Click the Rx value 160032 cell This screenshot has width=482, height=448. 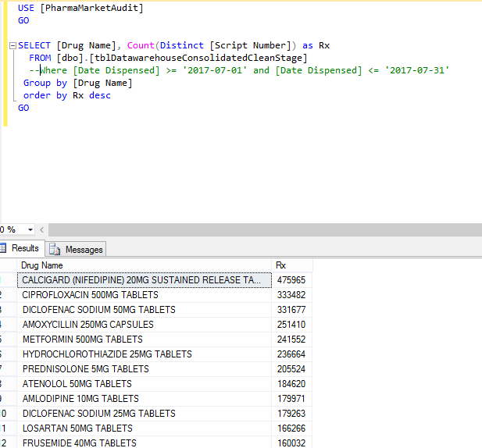pos(292,443)
